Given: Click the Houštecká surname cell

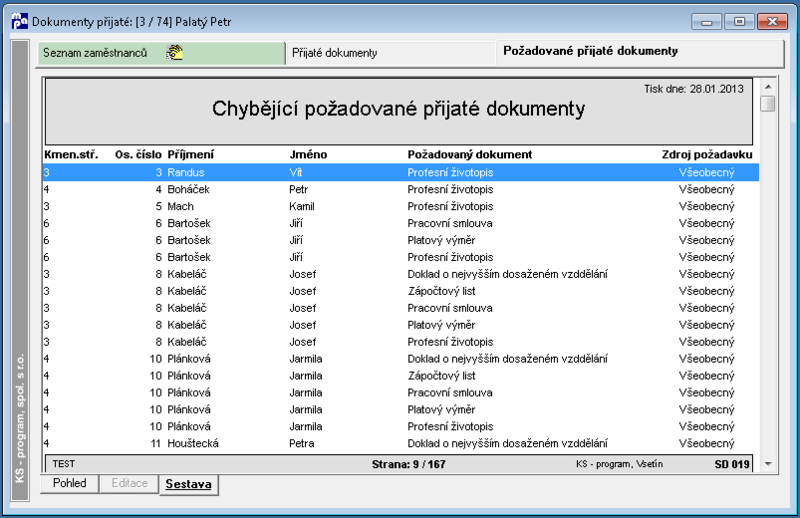Looking at the screenshot, I should click(193, 443).
